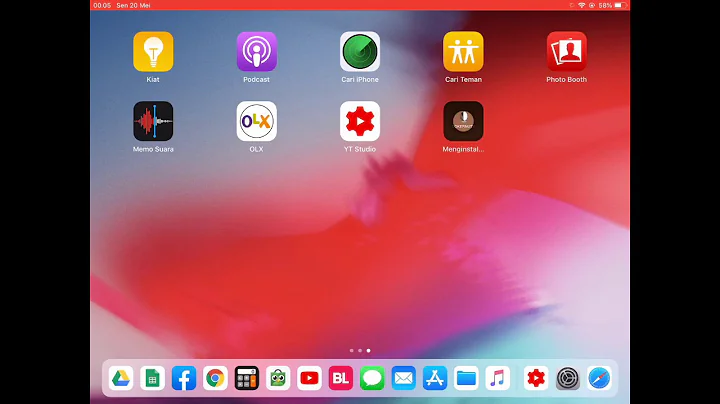Open the App Store from the dock
Screen dimensions: 720x404
[x=435, y=378]
